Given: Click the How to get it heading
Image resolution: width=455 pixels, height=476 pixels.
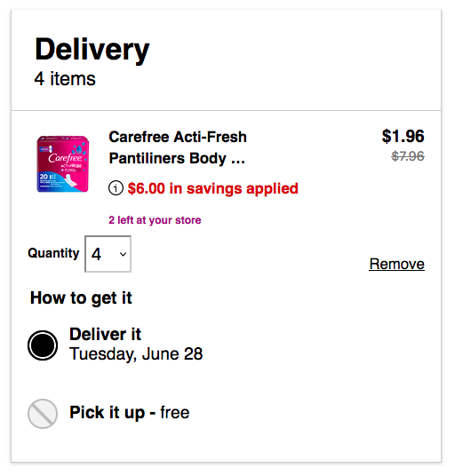Looking at the screenshot, I should pyautogui.click(x=81, y=297).
